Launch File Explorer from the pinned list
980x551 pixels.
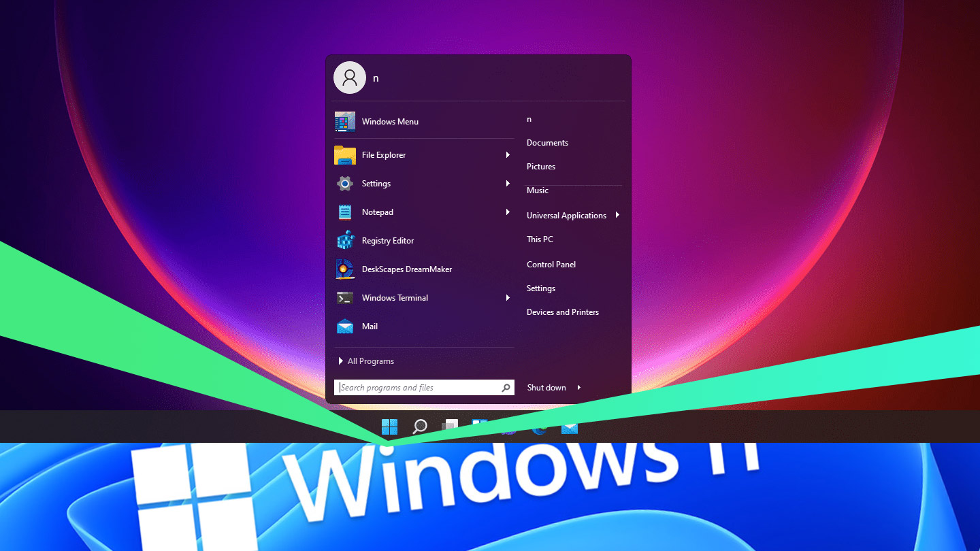coord(383,155)
